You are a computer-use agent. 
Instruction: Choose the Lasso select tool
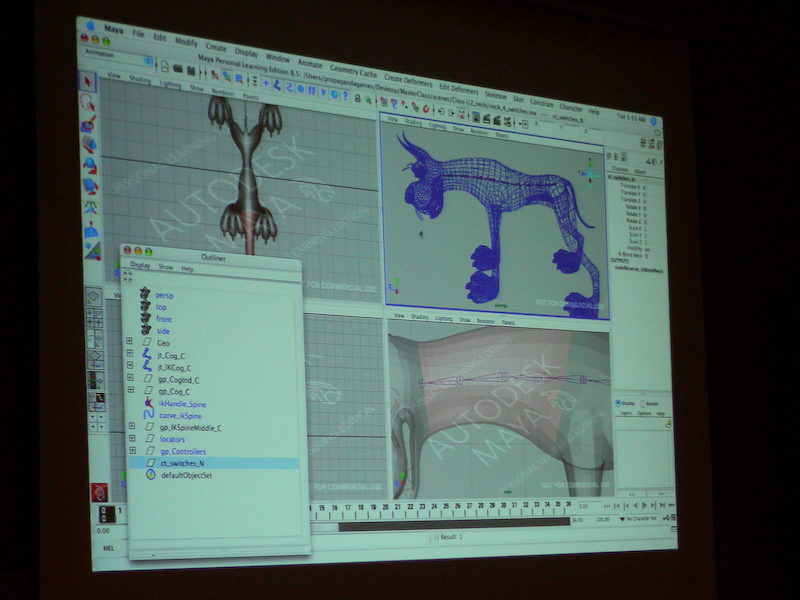point(88,102)
